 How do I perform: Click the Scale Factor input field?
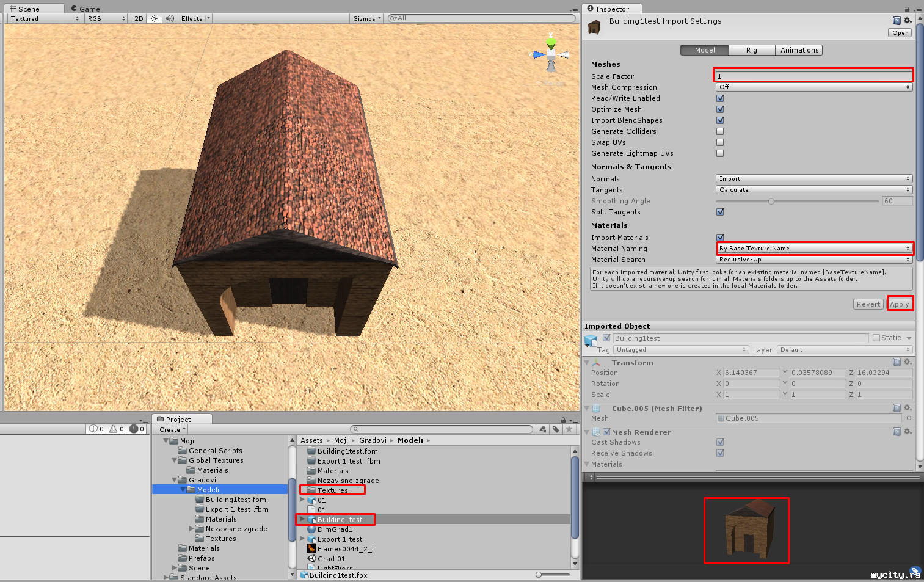(x=813, y=76)
